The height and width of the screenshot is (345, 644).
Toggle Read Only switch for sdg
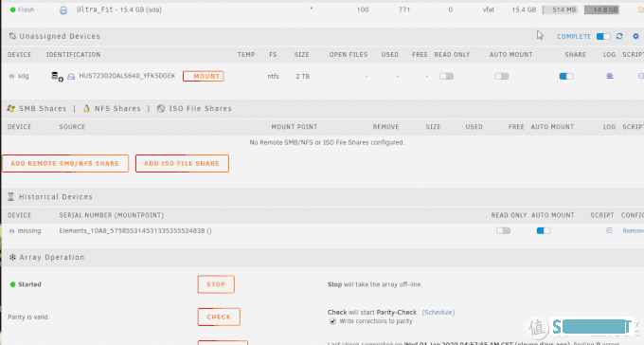pyautogui.click(x=446, y=76)
